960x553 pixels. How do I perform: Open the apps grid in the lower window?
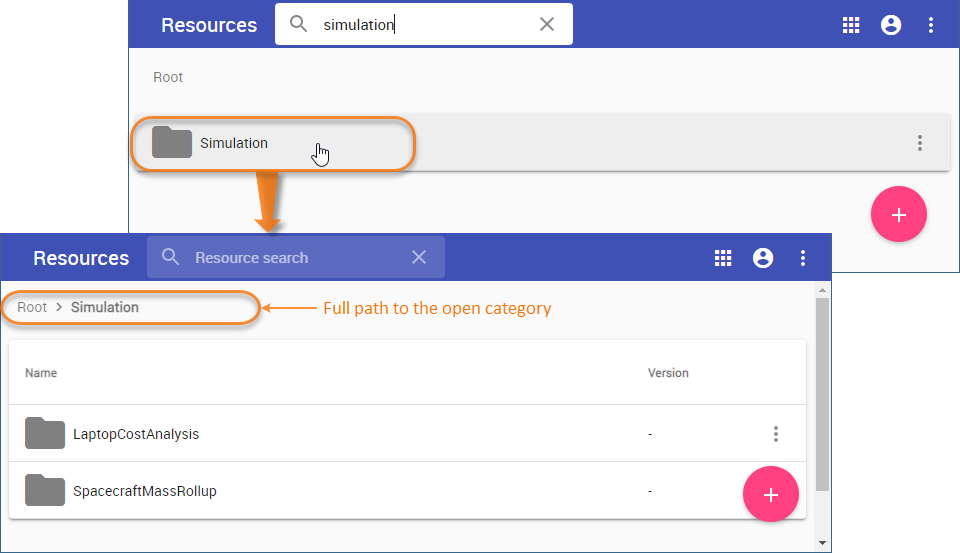coord(723,258)
